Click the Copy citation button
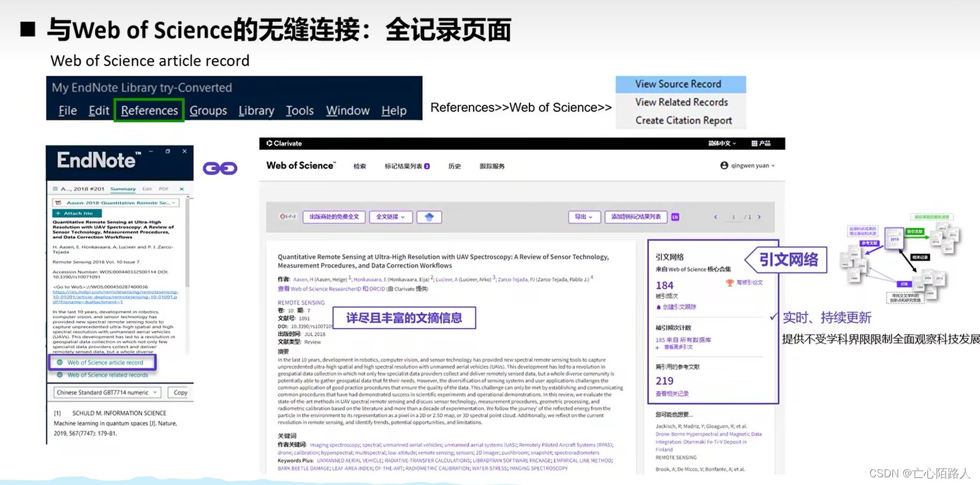Image resolution: width=980 pixels, height=485 pixels. pyautogui.click(x=180, y=393)
